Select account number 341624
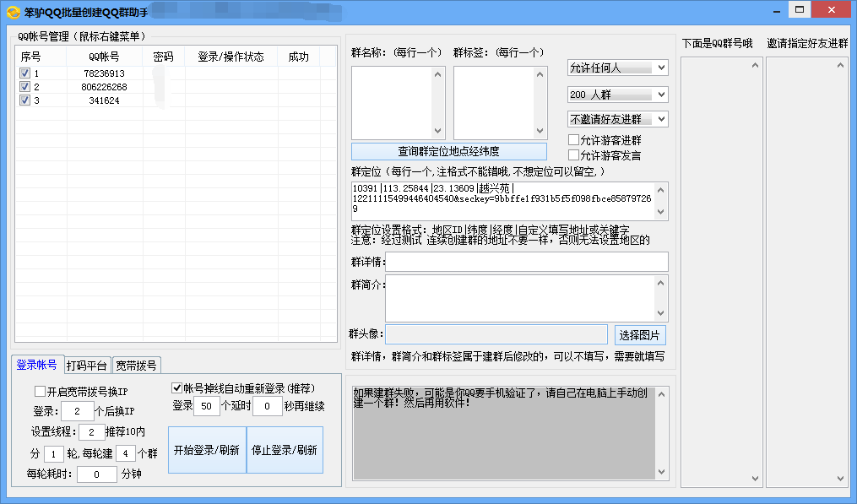The height and width of the screenshot is (504, 857). [x=105, y=100]
